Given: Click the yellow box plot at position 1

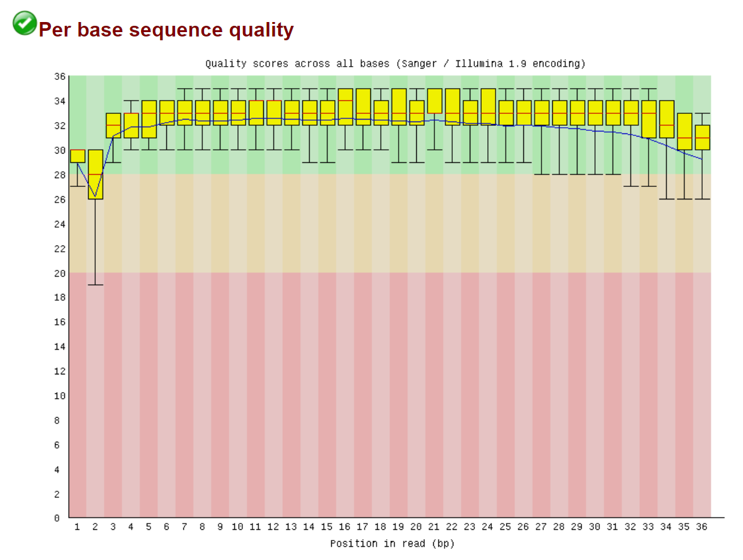Looking at the screenshot, I should [x=77, y=156].
